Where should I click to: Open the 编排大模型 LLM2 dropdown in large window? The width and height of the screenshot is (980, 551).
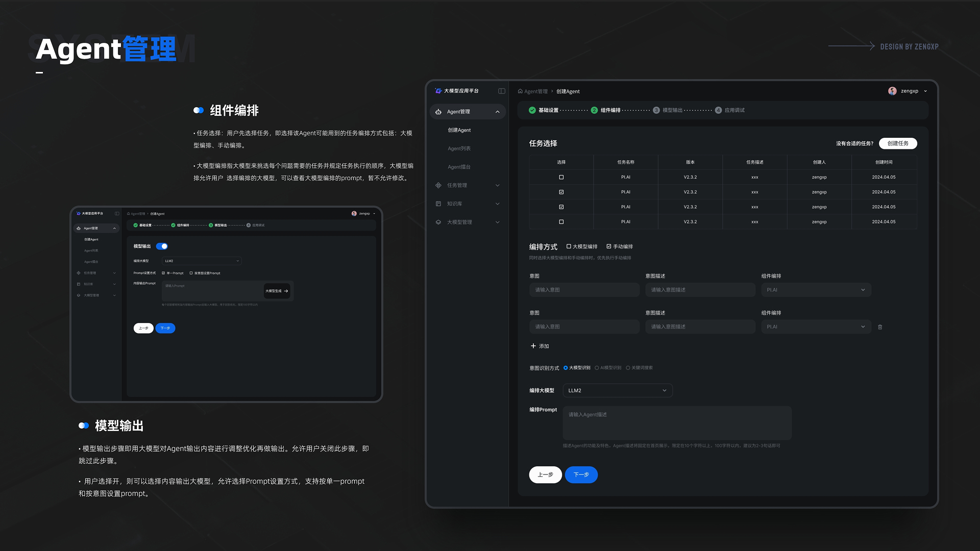point(618,391)
